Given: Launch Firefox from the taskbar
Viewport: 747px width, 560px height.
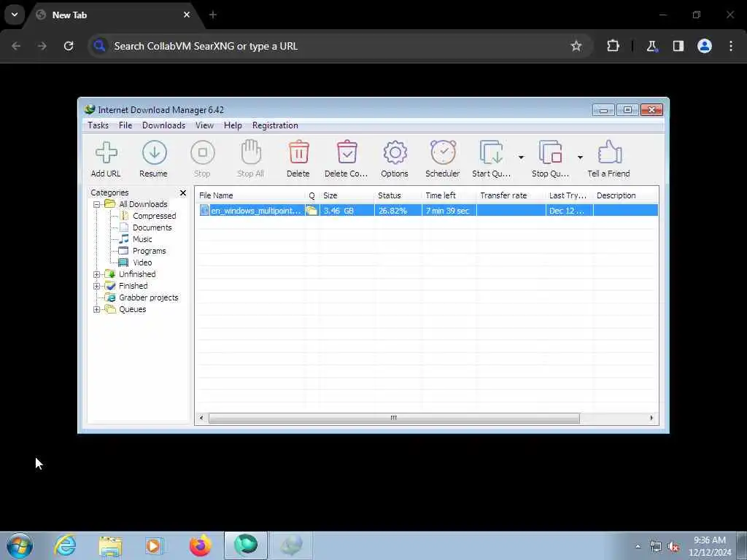Looking at the screenshot, I should click(x=201, y=545).
